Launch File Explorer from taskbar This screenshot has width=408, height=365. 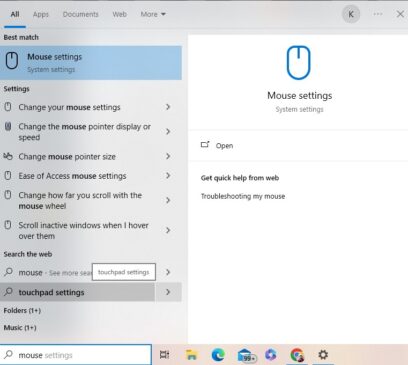[x=191, y=355]
